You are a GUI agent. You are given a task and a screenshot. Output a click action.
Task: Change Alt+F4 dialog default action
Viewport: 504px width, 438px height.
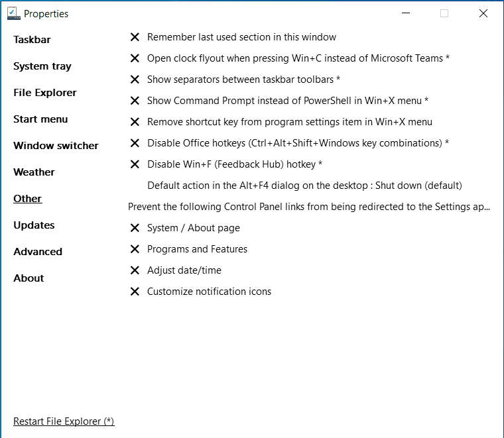tap(304, 186)
